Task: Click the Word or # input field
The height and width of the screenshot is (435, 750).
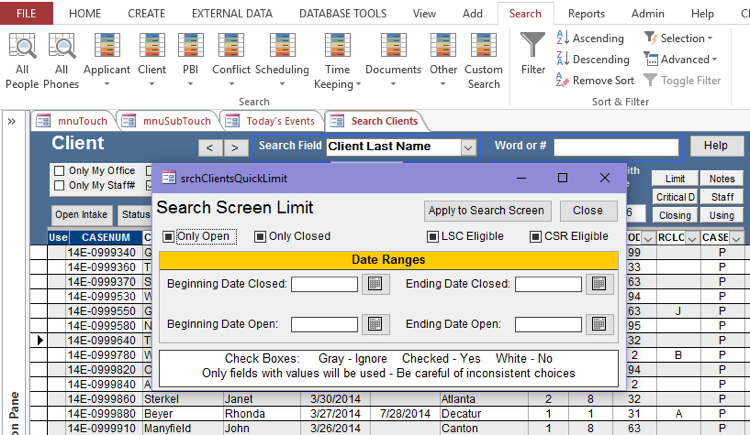Action: [x=616, y=147]
